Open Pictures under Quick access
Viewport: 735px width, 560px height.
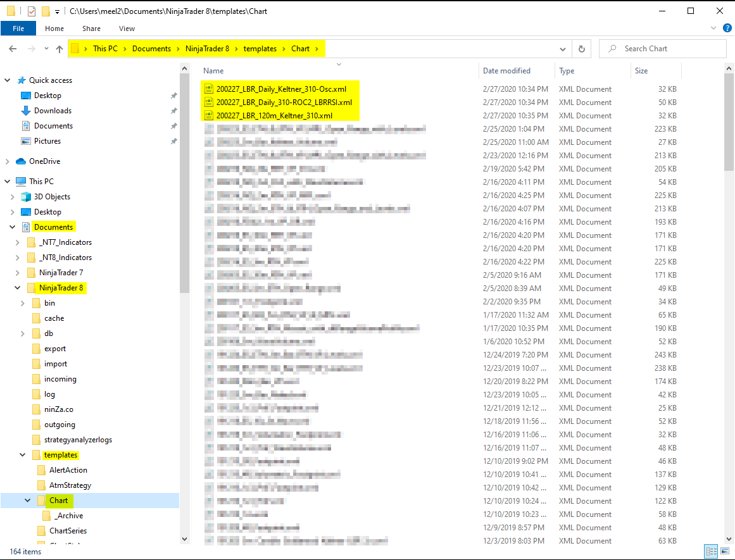click(x=47, y=141)
